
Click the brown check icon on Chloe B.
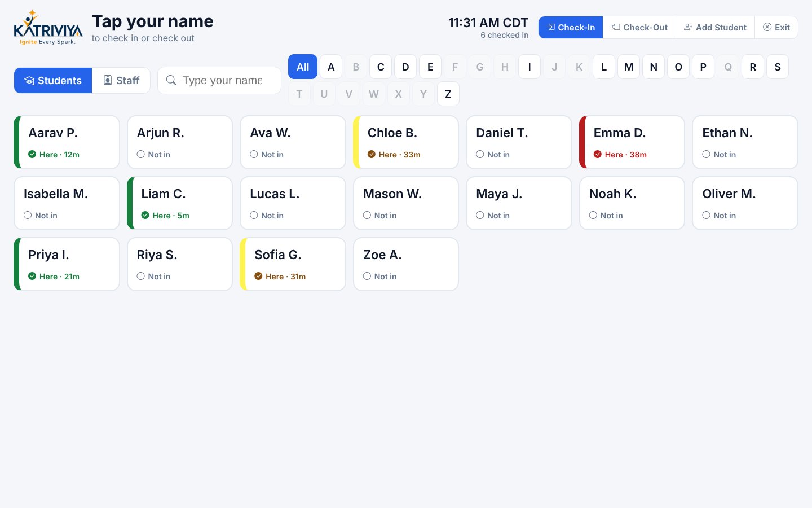372,154
